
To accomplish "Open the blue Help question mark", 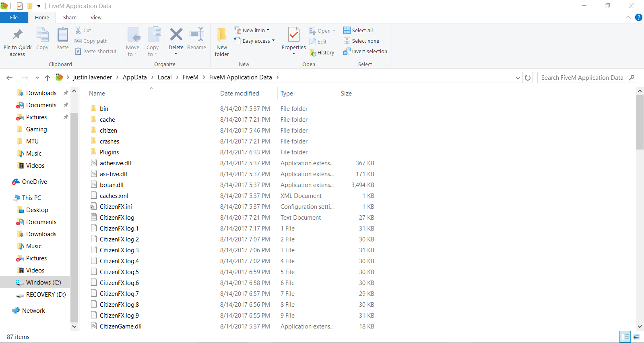I will click(x=638, y=17).
